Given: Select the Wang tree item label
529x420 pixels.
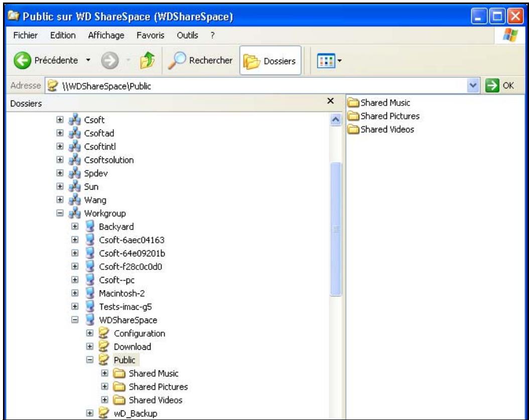Looking at the screenshot, I should pyautogui.click(x=95, y=200).
